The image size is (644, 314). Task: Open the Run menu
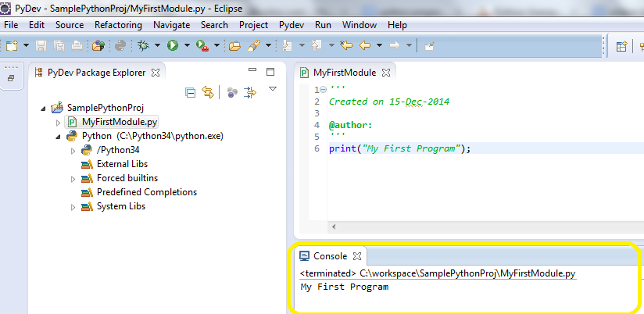pyautogui.click(x=324, y=25)
